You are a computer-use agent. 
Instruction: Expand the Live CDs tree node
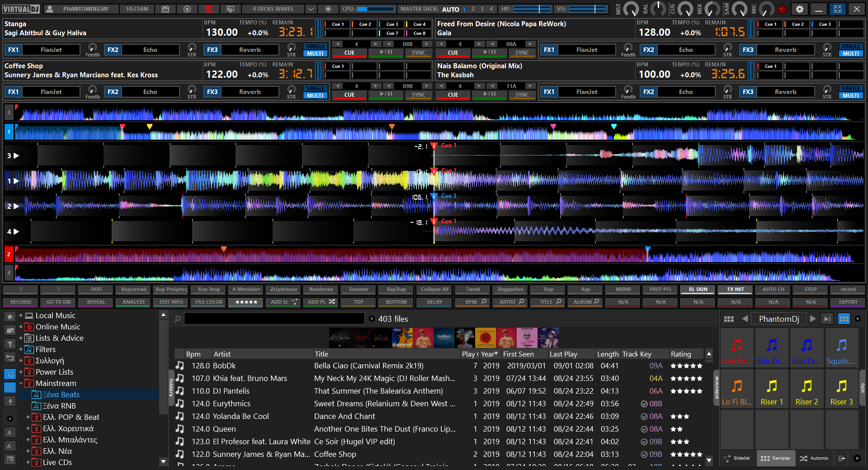(x=28, y=462)
